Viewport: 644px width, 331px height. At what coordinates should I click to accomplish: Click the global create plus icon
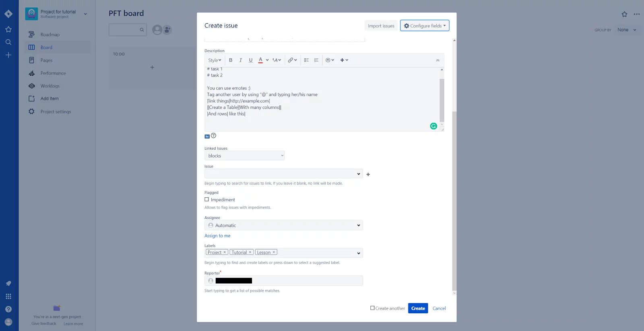pos(8,55)
